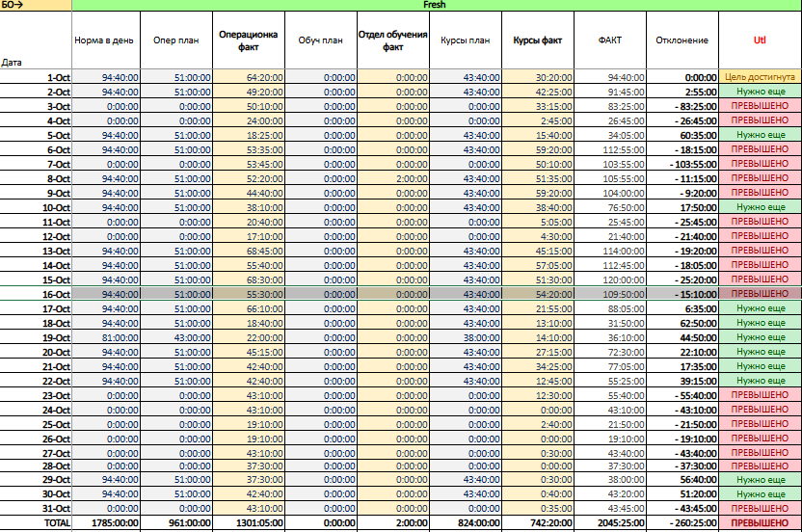The width and height of the screenshot is (802, 532).
Task: Click the '43:00:00' Опер план cell
Action: pyautogui.click(x=176, y=337)
